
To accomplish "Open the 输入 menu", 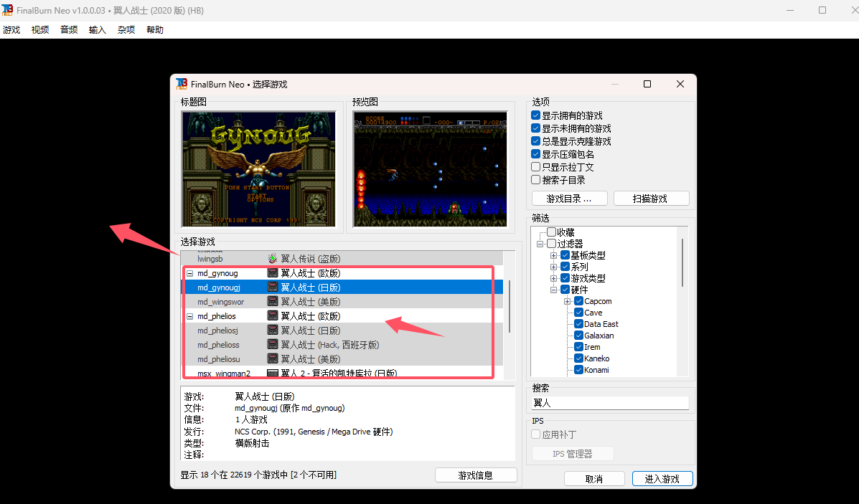I will click(x=98, y=29).
